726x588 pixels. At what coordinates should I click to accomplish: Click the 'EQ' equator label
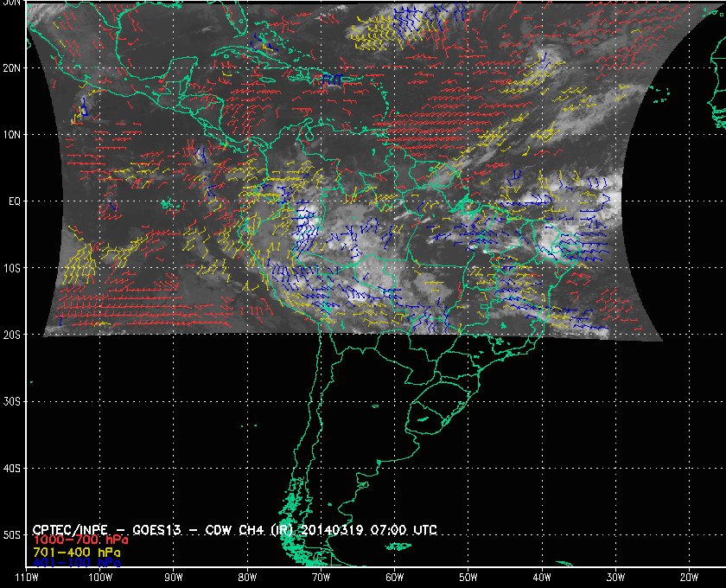tap(15, 201)
